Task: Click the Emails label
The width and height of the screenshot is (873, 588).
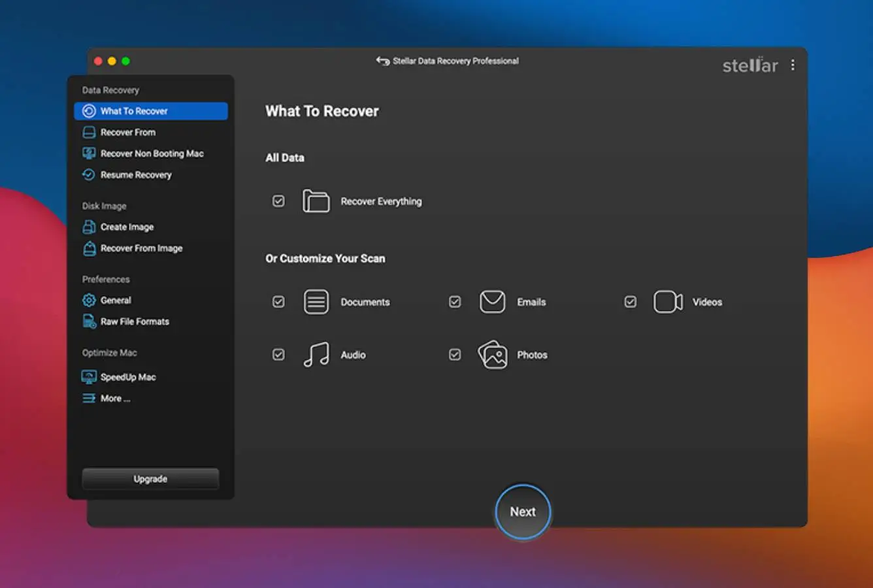Action: point(531,302)
